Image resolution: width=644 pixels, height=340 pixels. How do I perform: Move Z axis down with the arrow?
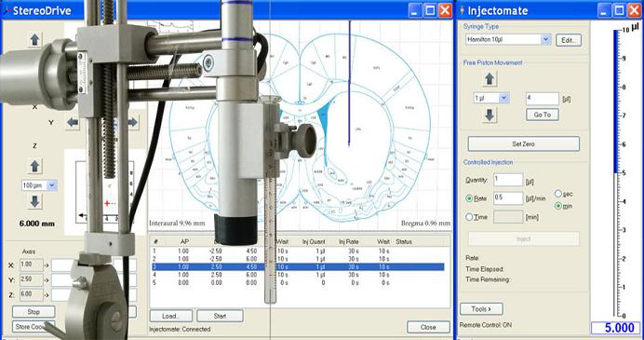pyautogui.click(x=35, y=201)
